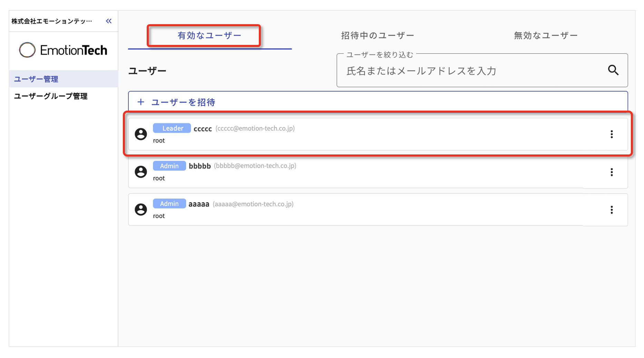Click the EmotionTech logo
The width and height of the screenshot is (644, 358).
pyautogui.click(x=63, y=50)
